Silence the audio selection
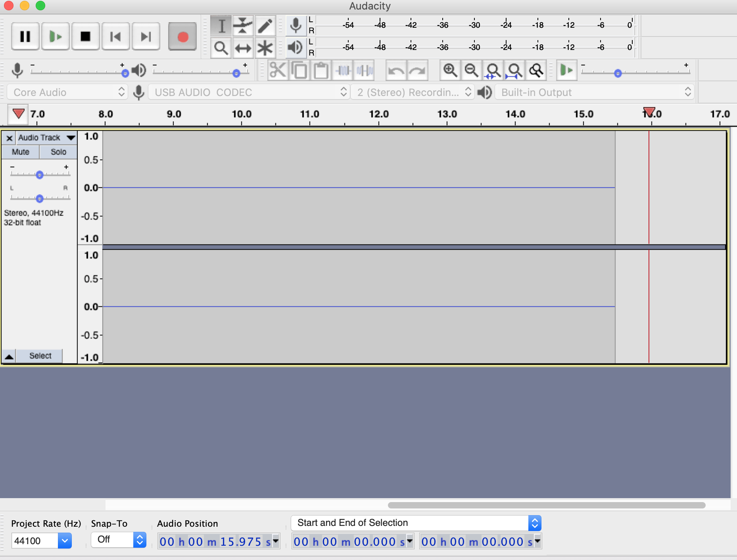The width and height of the screenshot is (737, 560). pos(365,71)
